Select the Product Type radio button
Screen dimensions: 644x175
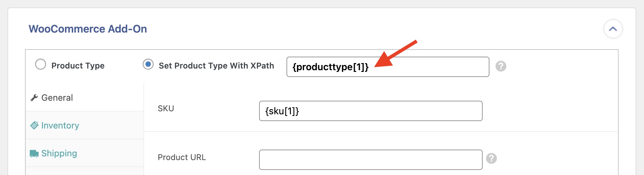pyautogui.click(x=41, y=64)
